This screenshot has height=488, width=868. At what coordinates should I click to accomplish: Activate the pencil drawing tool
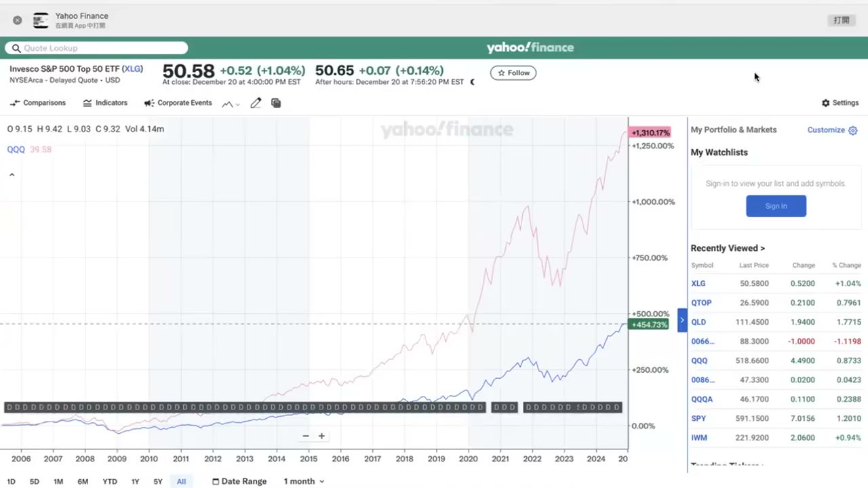pos(256,103)
